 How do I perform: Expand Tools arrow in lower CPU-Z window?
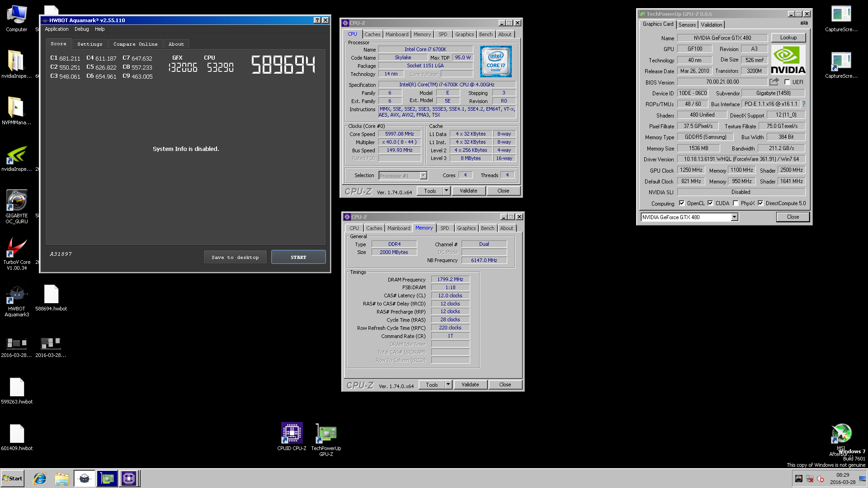tap(448, 385)
